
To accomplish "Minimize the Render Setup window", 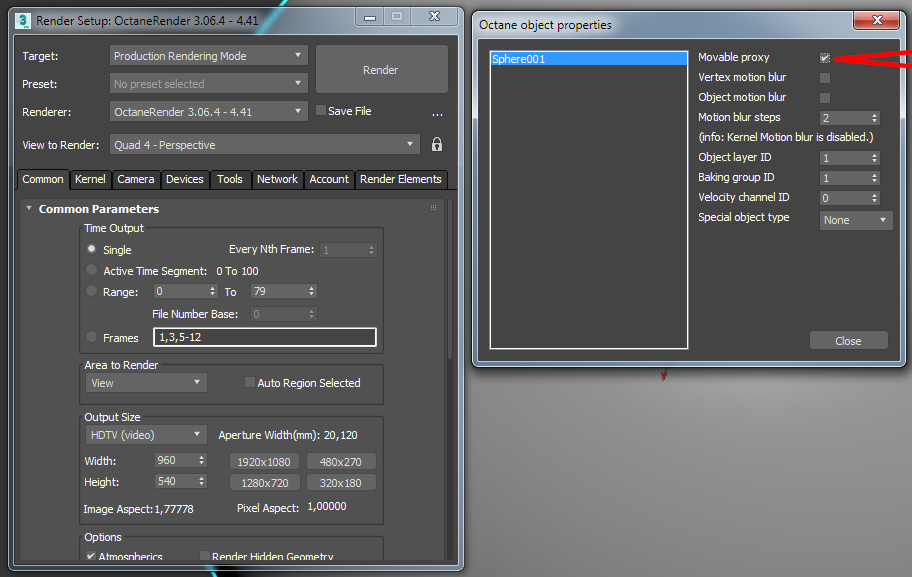I will pos(370,17).
